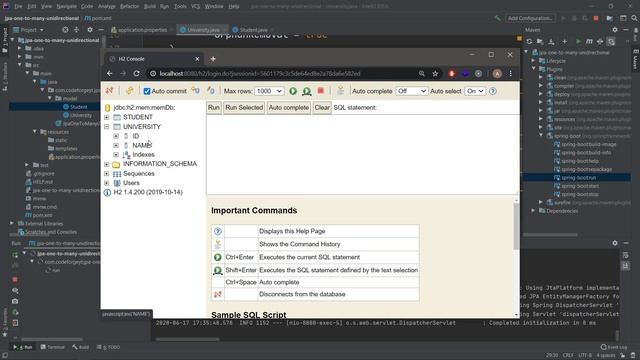
Task: Switch to the University.java editor tab
Action: click(203, 30)
